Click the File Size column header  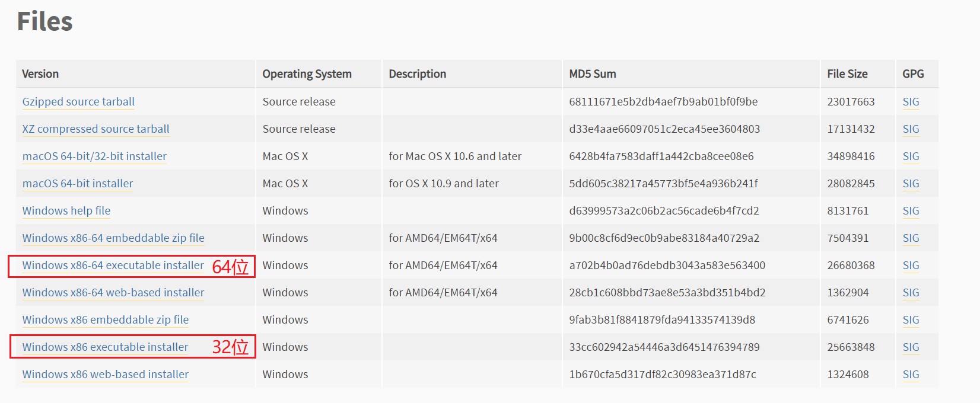(847, 74)
